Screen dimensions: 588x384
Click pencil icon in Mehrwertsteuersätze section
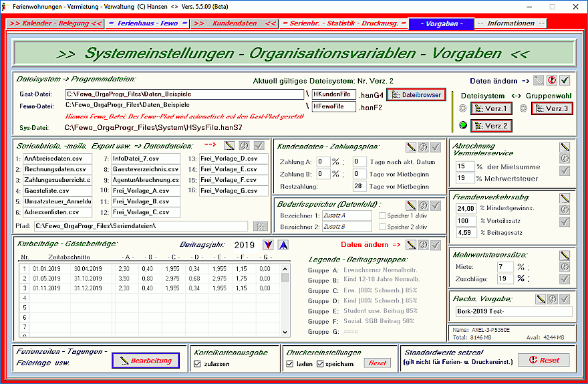tap(565, 255)
